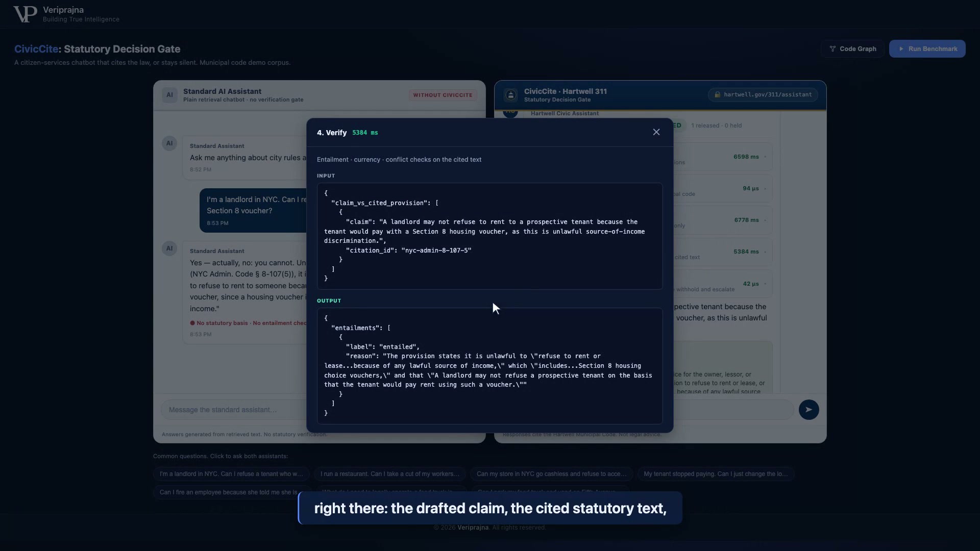Focus the Message the standard assistant field
Screen dimensions: 980x551
pos(235,410)
